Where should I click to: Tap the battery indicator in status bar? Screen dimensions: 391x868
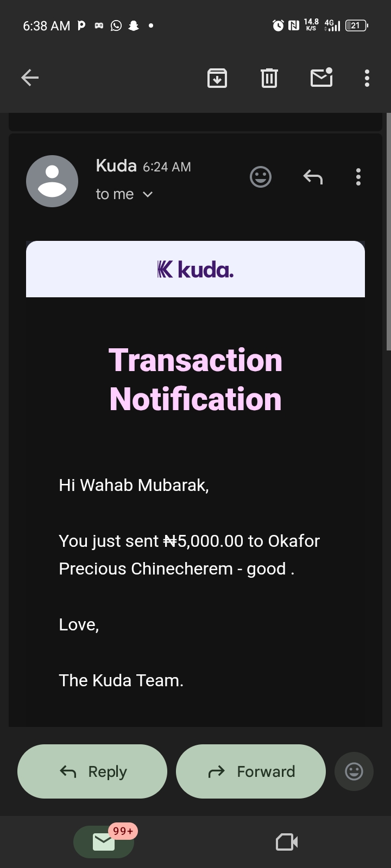(356, 25)
